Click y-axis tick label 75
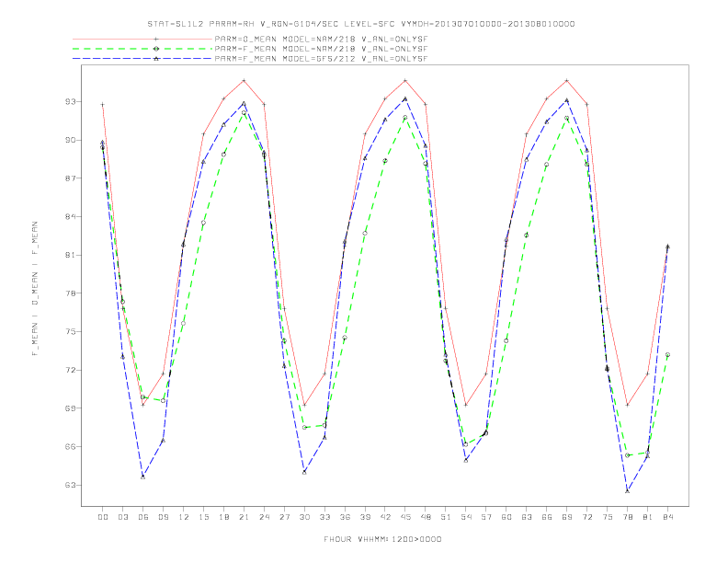This screenshot has width=728, height=563. tap(70, 332)
